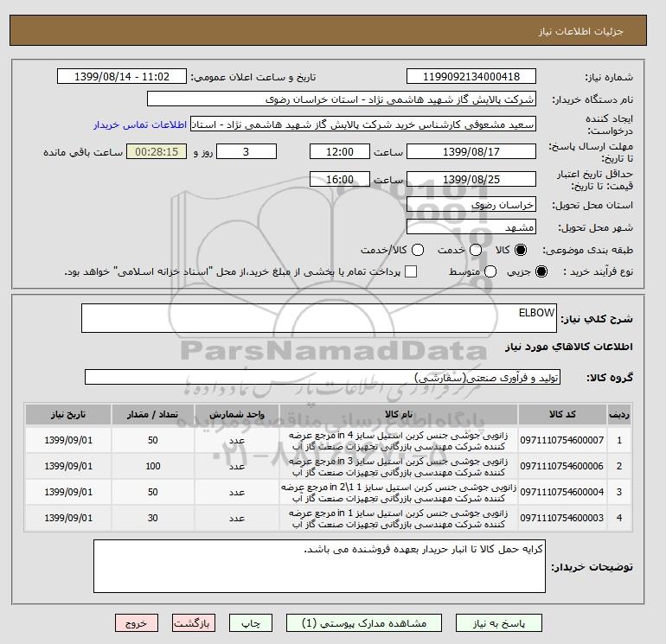This screenshot has height=644, width=666.
Task: Click the goods group field تولید و فرآوری صنعتی
Action: pos(323,377)
